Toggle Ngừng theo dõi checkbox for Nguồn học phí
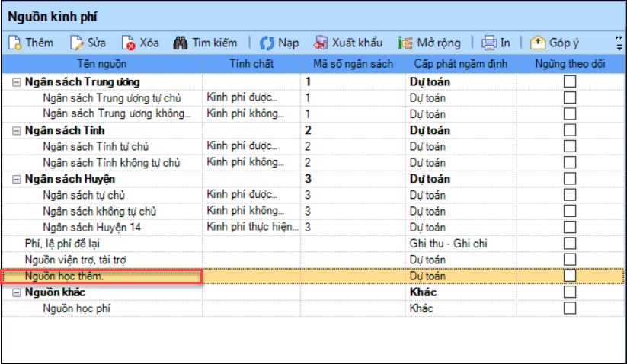627x364 pixels. click(x=570, y=308)
